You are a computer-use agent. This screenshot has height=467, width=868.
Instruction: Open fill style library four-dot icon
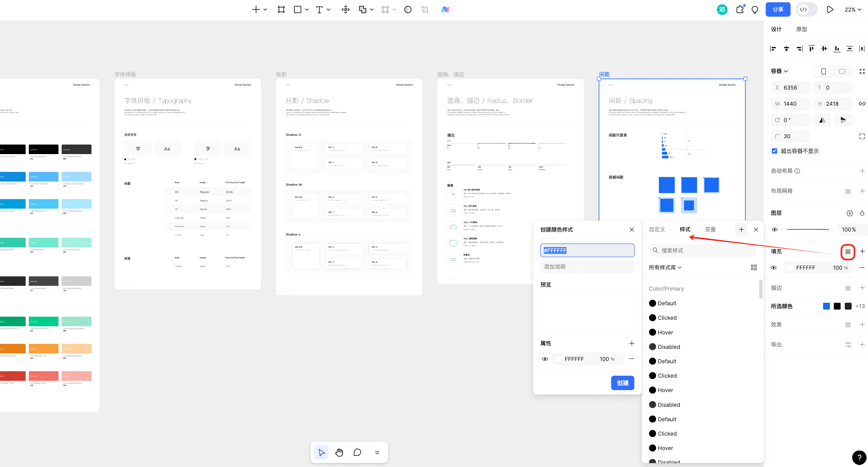pos(848,252)
